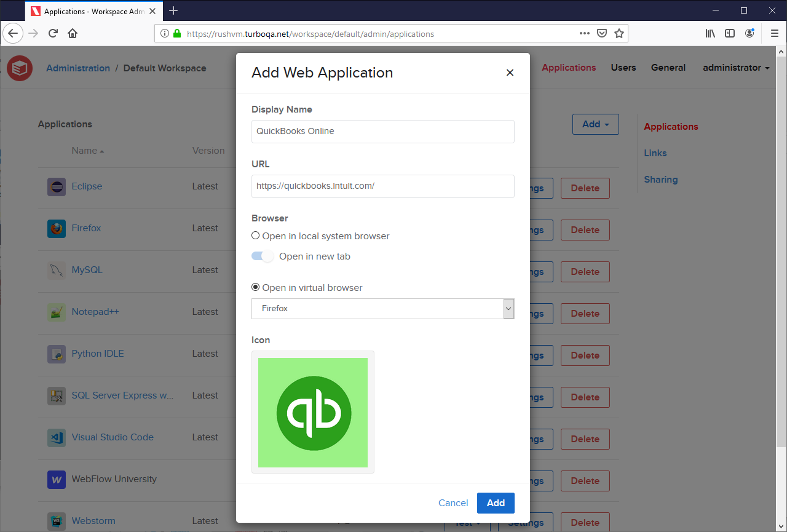Click the Python IDLE application icon
The height and width of the screenshot is (532, 787).
[56, 354]
